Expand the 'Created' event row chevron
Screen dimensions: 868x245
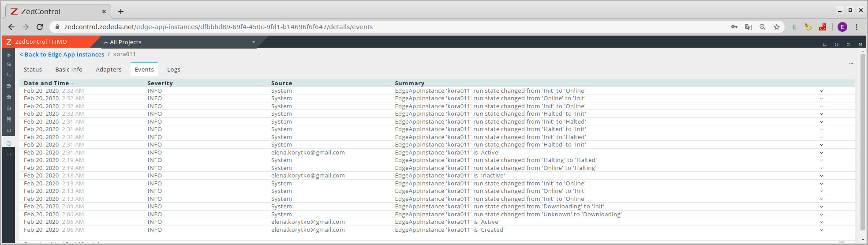point(821,230)
